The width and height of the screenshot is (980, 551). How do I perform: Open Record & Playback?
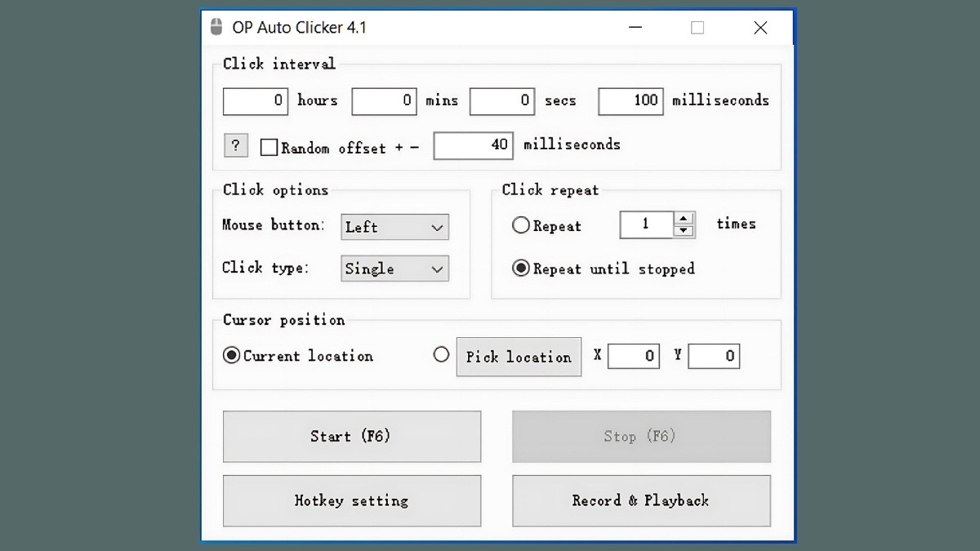tap(641, 500)
